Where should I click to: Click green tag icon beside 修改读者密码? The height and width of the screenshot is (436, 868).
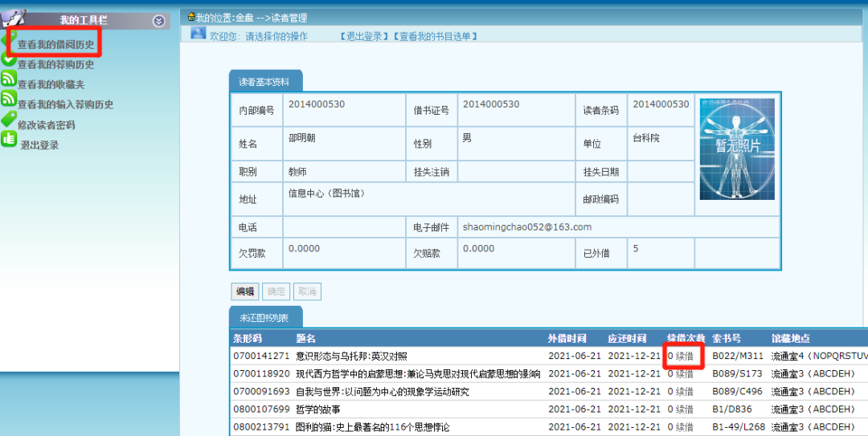click(x=8, y=118)
